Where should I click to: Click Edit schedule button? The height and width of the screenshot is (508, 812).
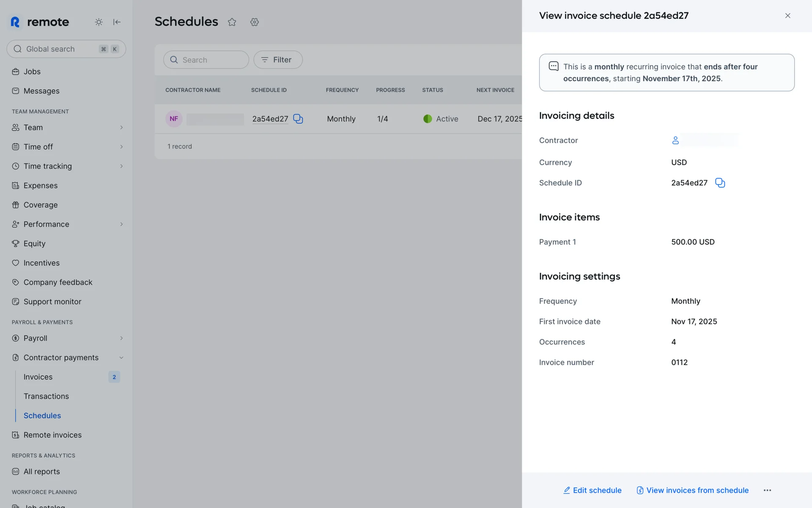click(x=592, y=490)
